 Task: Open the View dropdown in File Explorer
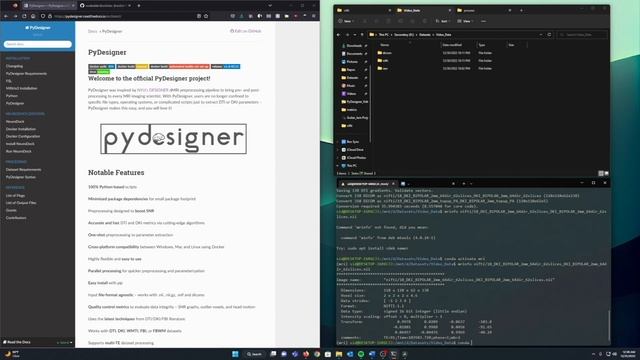coord(465,21)
